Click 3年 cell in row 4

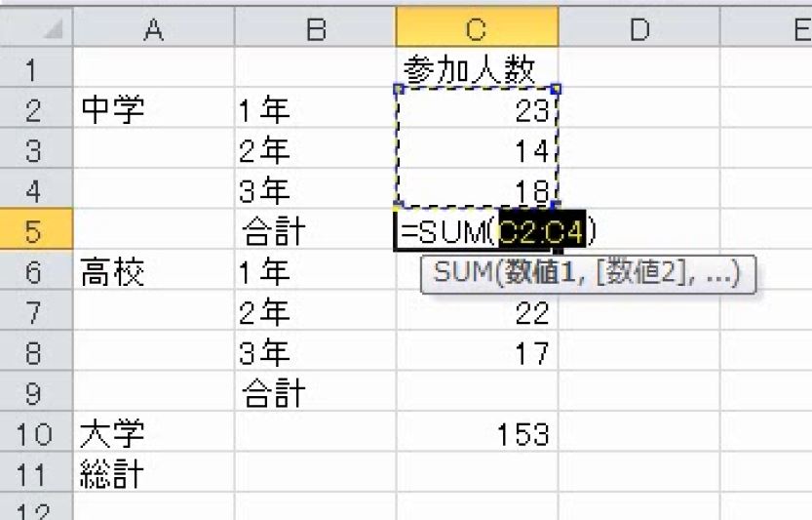(x=316, y=188)
